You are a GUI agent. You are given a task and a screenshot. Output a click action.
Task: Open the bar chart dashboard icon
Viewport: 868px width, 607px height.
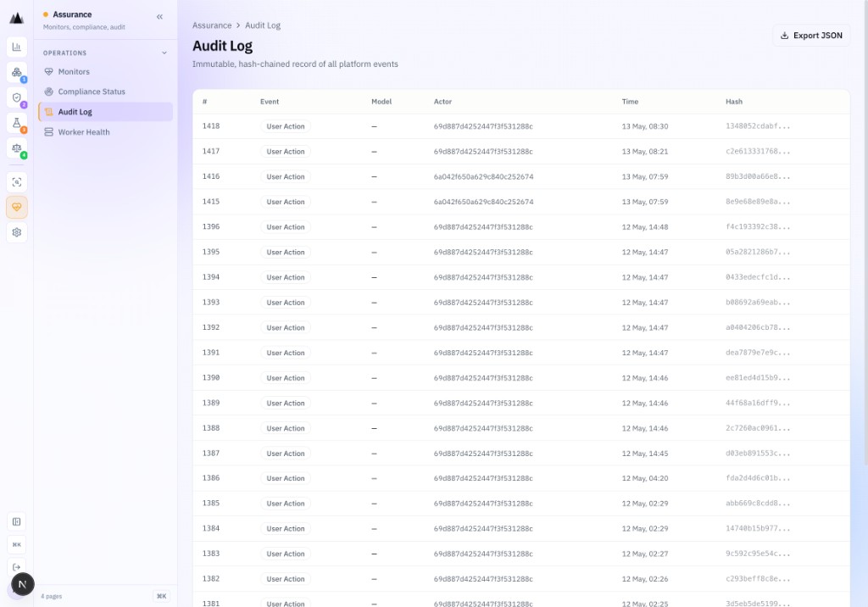[x=17, y=47]
